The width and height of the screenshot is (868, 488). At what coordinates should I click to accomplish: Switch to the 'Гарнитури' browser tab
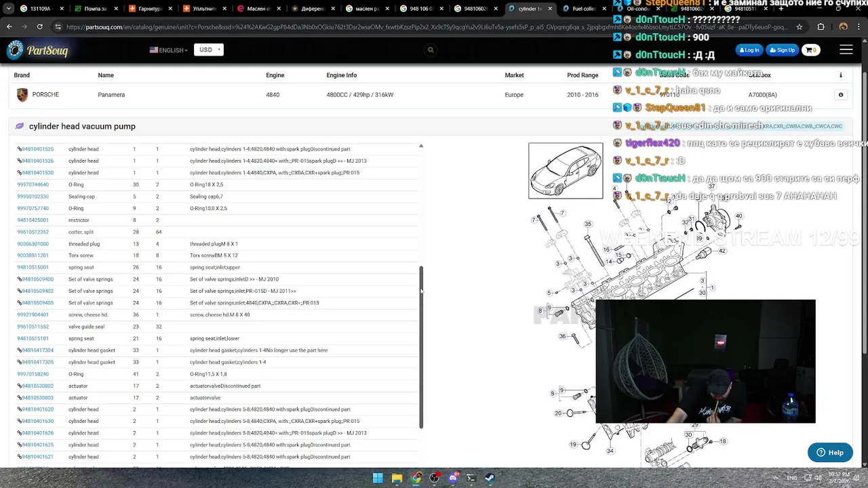(x=149, y=9)
